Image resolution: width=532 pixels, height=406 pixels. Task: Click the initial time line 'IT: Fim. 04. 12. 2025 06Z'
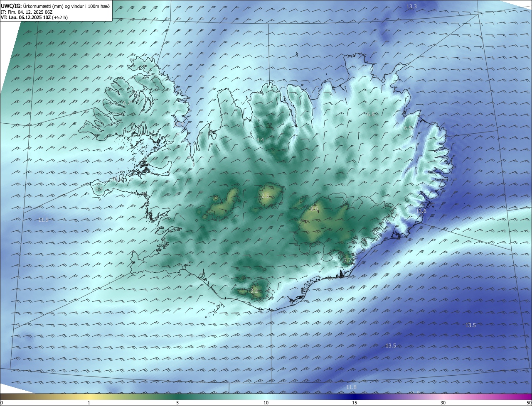click(26, 12)
